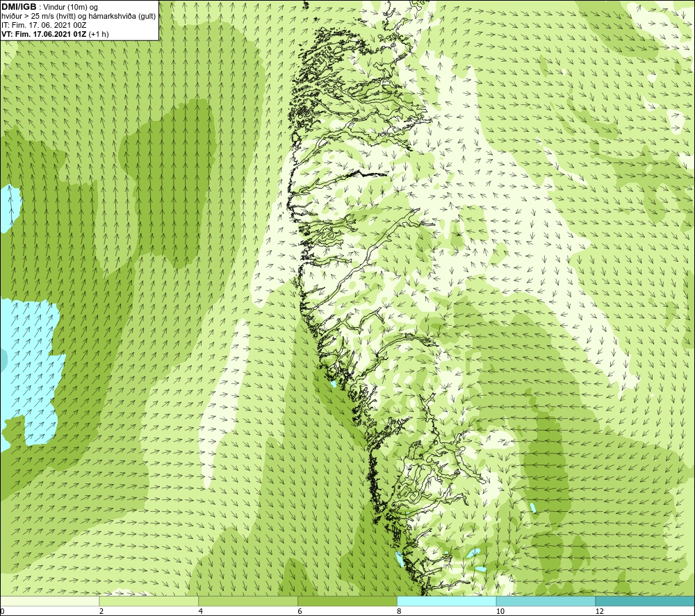Click the 4–6 m/s green legend swatch

(x=248, y=601)
